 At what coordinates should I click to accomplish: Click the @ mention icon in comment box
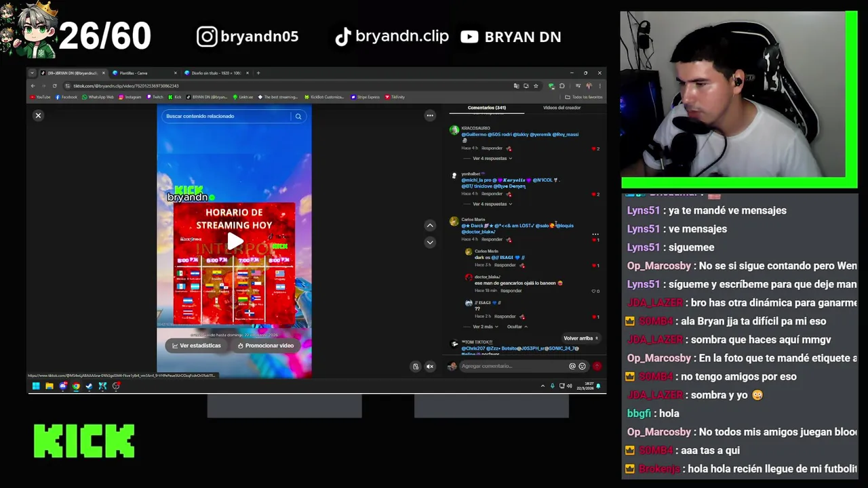coord(572,366)
